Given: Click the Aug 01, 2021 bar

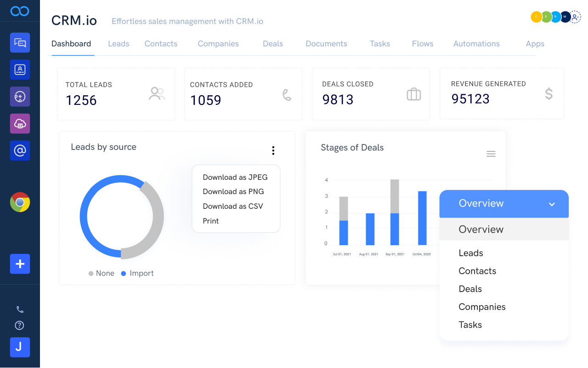Looking at the screenshot, I should (x=370, y=229).
